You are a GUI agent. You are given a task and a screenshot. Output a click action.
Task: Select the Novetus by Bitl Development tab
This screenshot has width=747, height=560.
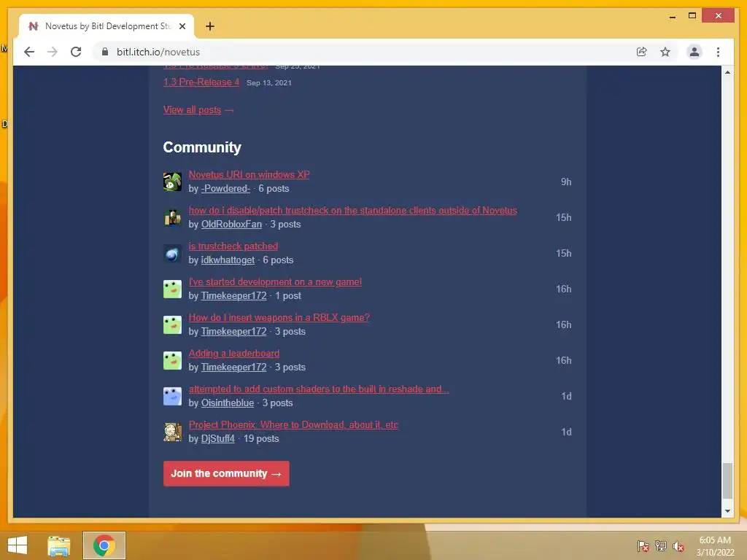[107, 26]
